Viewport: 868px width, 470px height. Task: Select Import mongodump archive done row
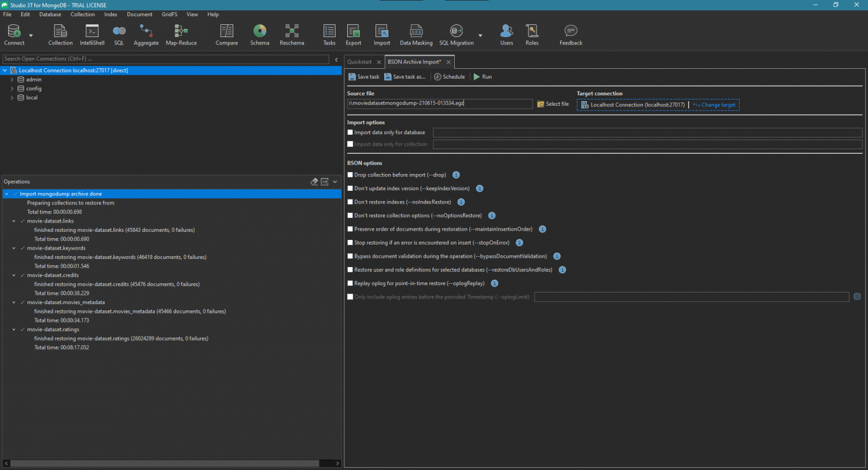[x=172, y=194]
